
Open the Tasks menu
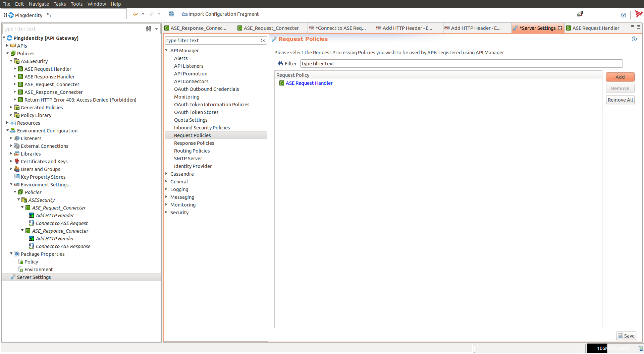pos(59,4)
